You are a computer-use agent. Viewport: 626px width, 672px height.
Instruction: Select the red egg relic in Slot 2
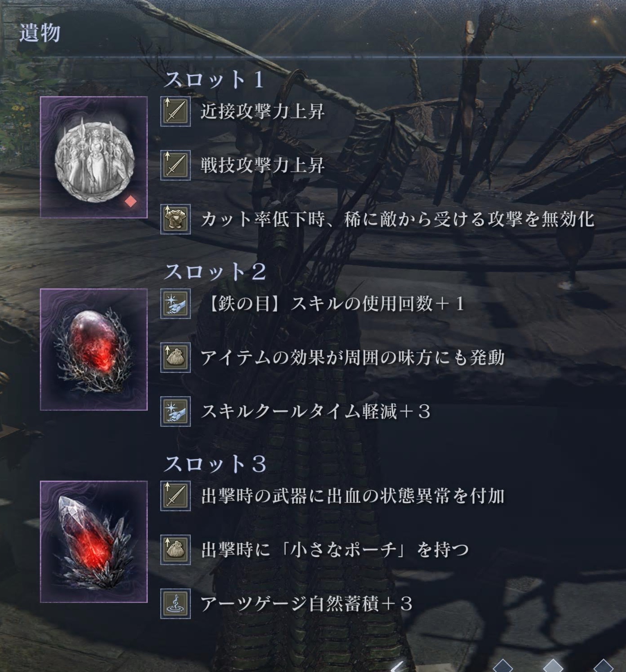94,349
